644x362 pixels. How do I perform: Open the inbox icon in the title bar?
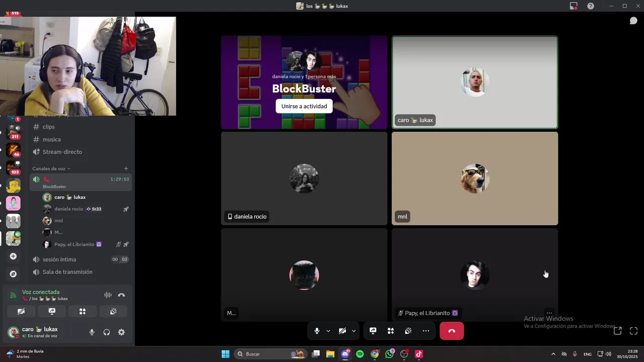point(574,6)
